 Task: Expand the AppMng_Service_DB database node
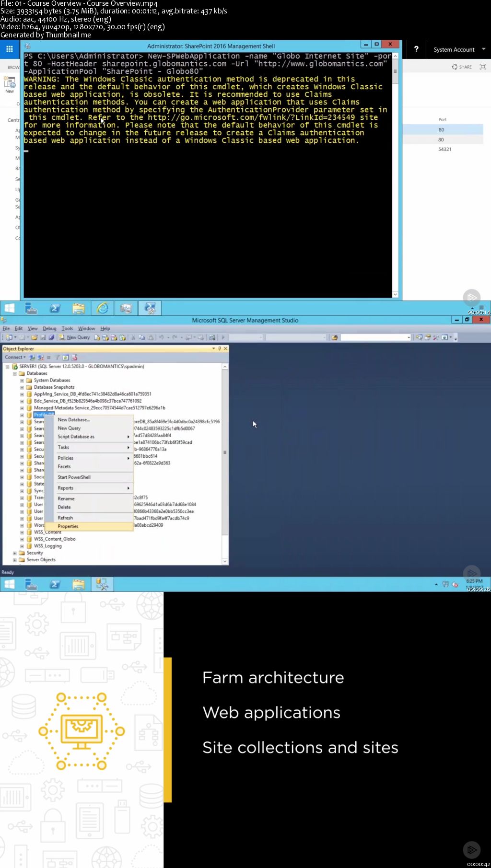coord(22,394)
